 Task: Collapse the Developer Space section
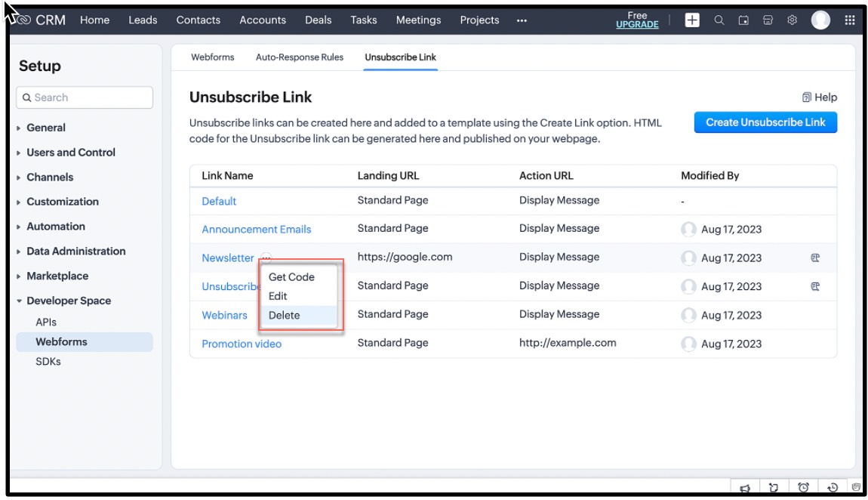point(68,301)
